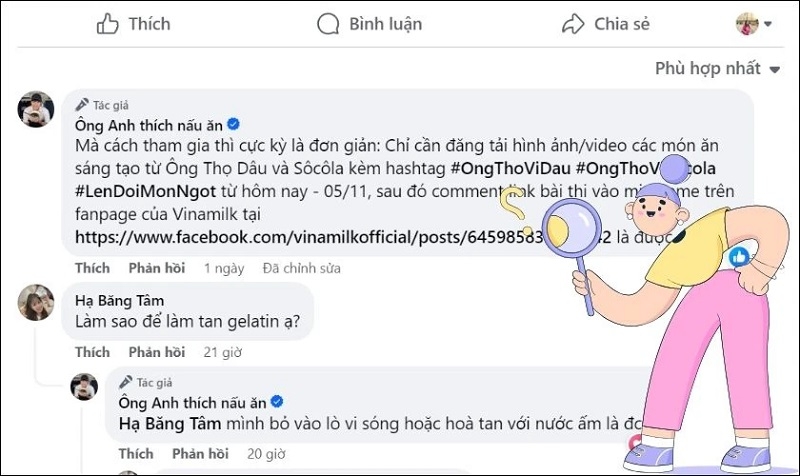The image size is (800, 476).
Task: Click the Tác giả pen icon in reply
Action: (x=125, y=382)
